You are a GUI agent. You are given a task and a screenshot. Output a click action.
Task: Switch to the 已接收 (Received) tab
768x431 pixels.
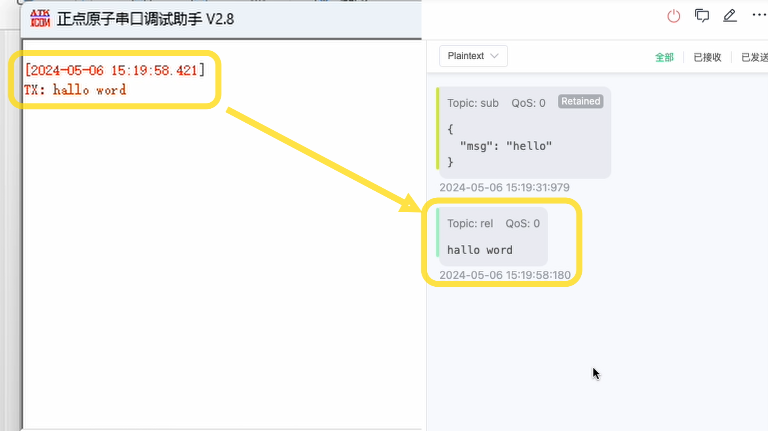(x=707, y=57)
